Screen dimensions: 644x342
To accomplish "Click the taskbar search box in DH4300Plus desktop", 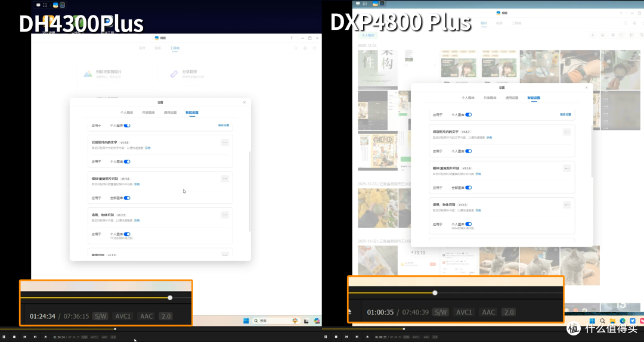I will 276,321.
